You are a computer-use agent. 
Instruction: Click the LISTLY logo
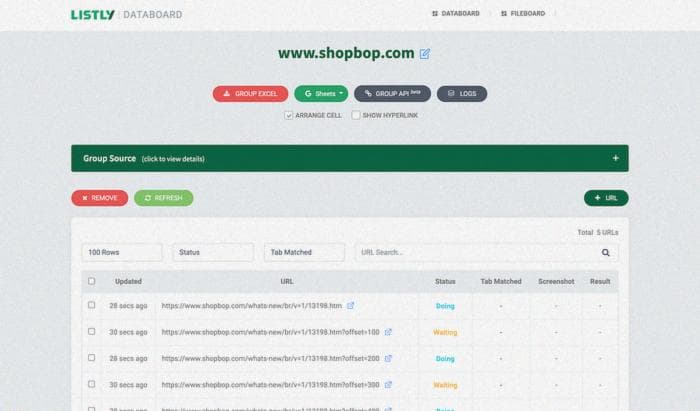(x=92, y=15)
